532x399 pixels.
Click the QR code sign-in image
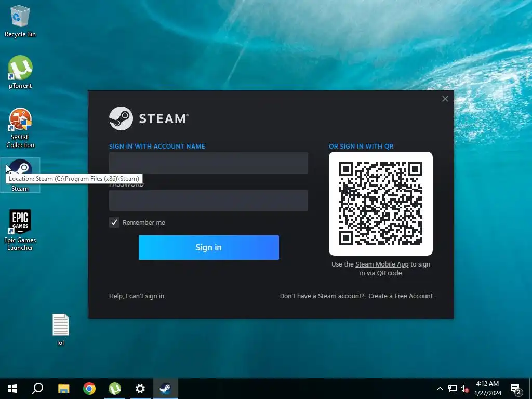tap(381, 204)
